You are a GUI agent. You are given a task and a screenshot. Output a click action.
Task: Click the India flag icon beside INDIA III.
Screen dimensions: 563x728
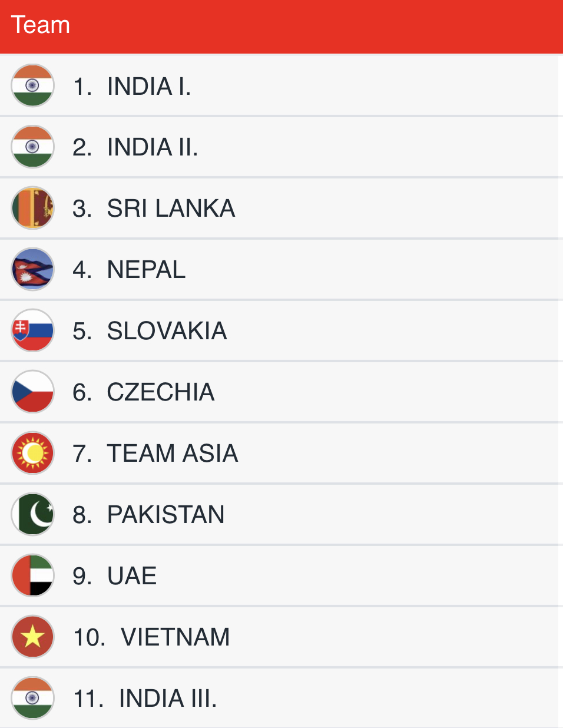(33, 698)
